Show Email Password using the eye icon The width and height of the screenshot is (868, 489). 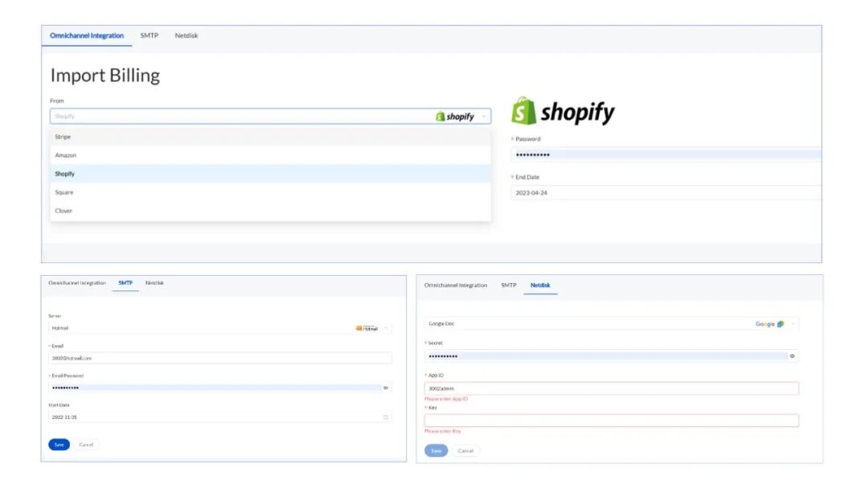[x=386, y=388]
